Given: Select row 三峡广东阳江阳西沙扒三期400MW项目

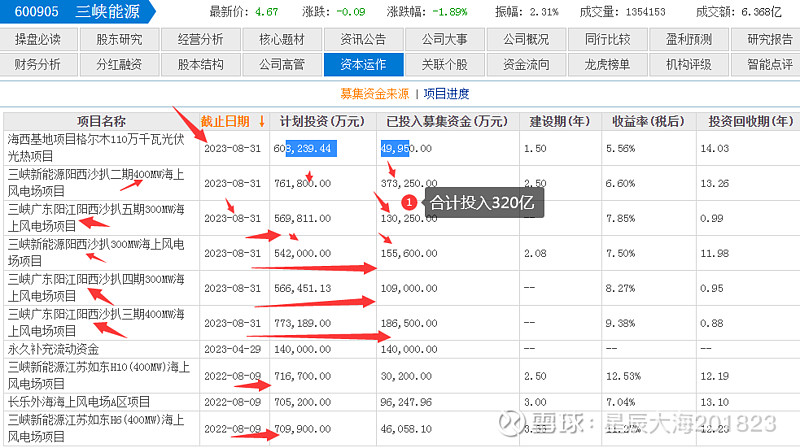Looking at the screenshot, I should coord(402,323).
